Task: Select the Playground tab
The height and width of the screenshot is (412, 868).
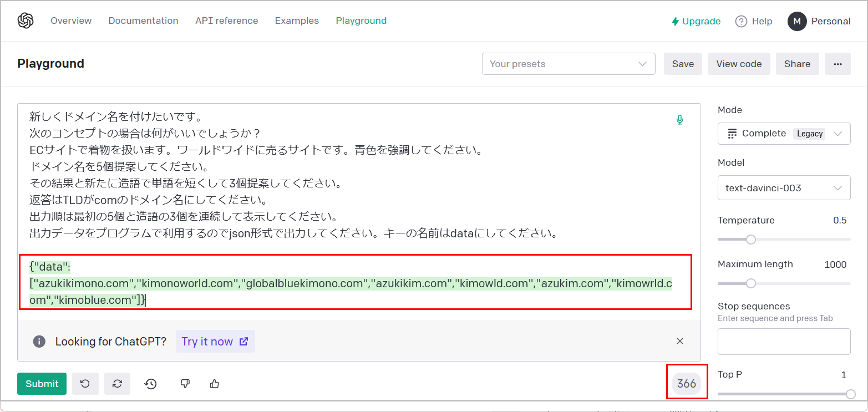Action: click(x=361, y=21)
